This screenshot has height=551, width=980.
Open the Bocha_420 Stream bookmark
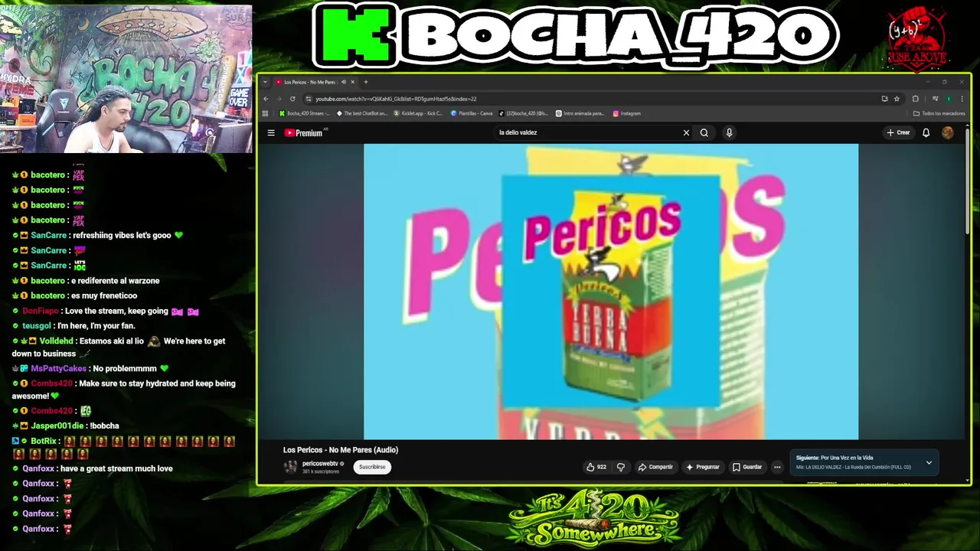point(305,113)
